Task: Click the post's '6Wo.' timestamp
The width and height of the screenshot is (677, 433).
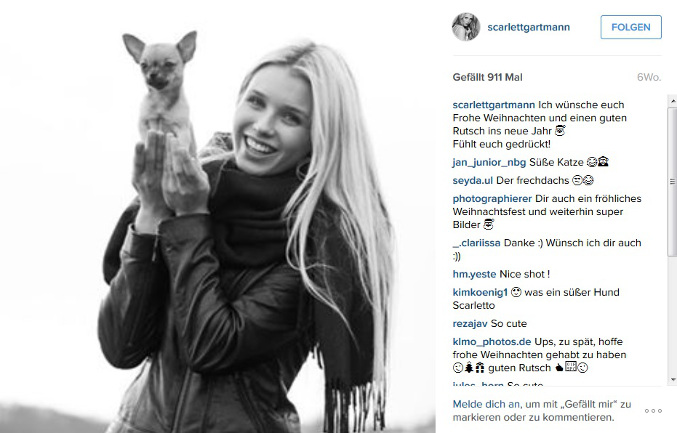Action: coord(649,77)
